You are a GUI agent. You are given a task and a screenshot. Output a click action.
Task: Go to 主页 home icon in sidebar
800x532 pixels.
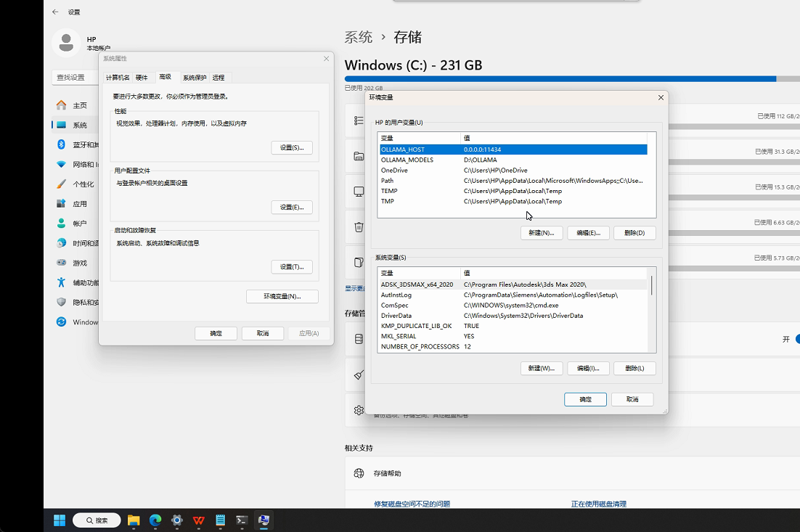[x=61, y=105]
